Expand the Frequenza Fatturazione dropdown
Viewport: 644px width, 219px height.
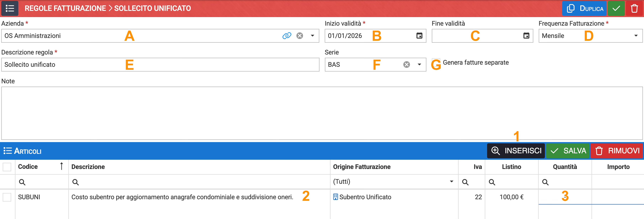tap(636, 36)
